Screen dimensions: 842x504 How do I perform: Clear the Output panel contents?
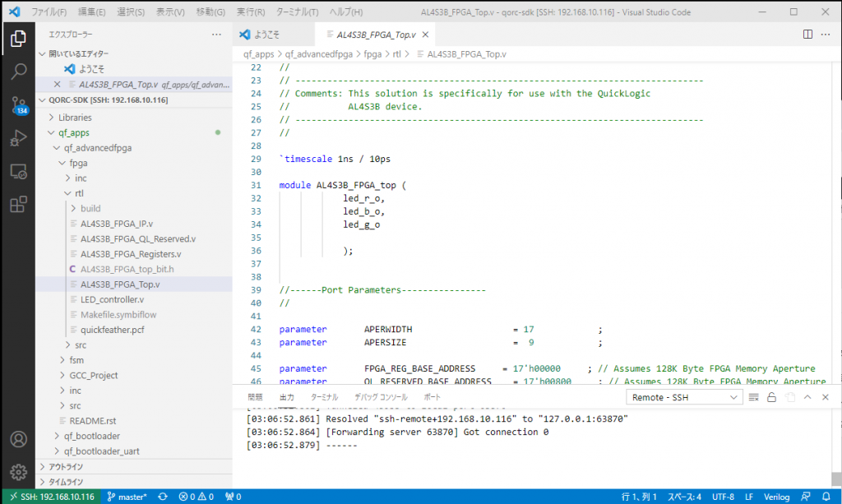[x=753, y=397]
